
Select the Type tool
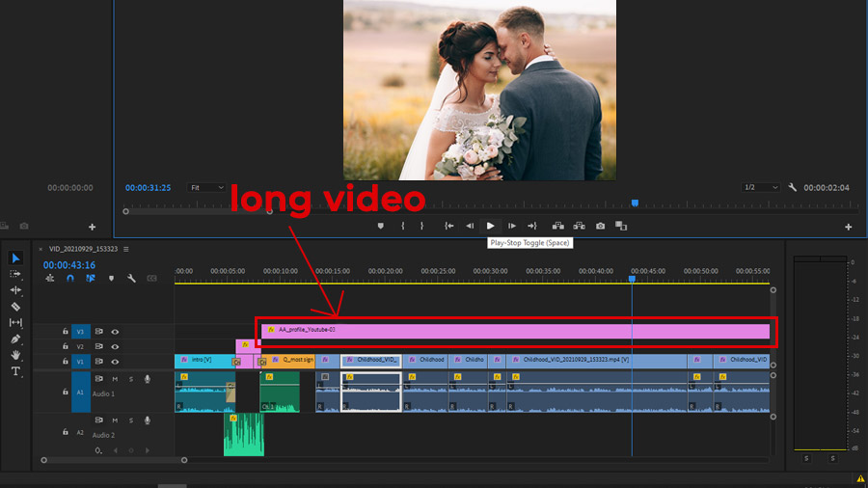[x=15, y=371]
